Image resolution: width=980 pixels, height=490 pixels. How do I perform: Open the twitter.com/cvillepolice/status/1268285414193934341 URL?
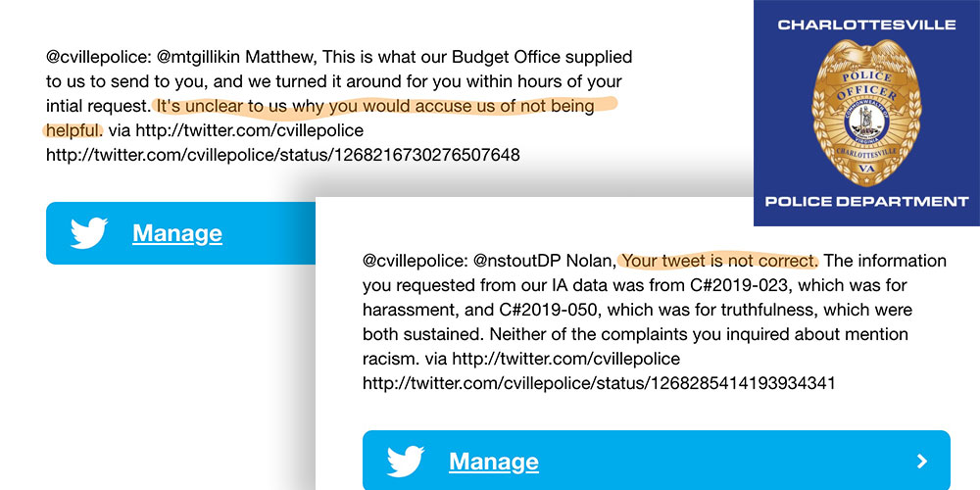(599, 382)
